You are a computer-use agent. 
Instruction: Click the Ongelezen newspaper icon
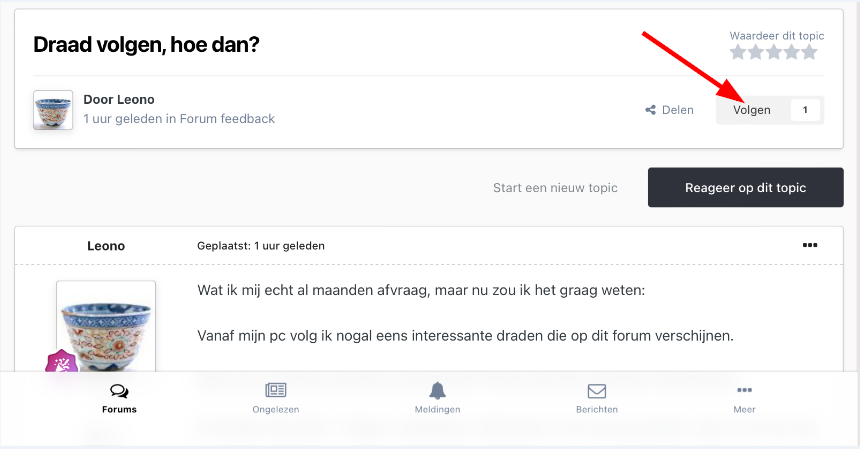point(276,390)
